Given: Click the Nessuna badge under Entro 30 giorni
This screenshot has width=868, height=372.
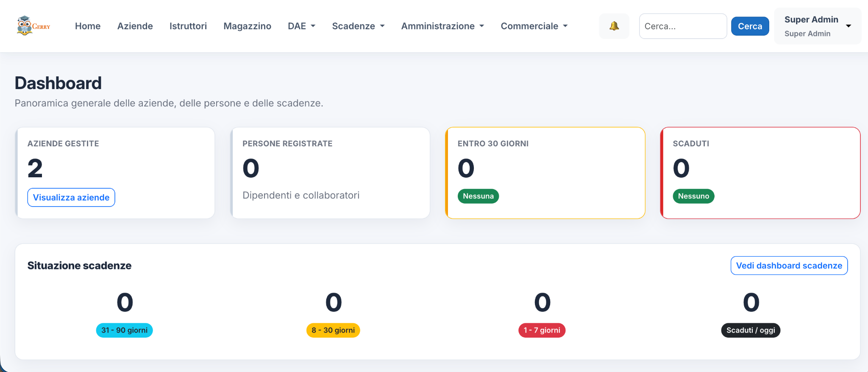Looking at the screenshot, I should pos(478,196).
